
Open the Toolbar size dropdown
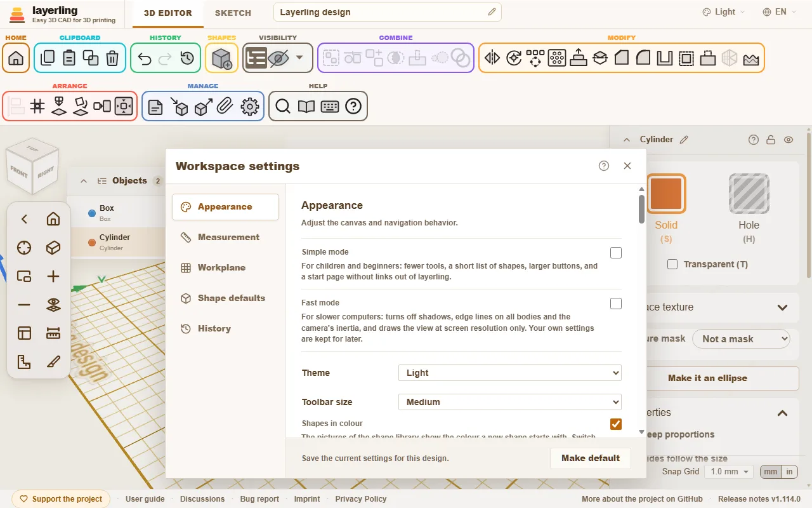pos(510,402)
